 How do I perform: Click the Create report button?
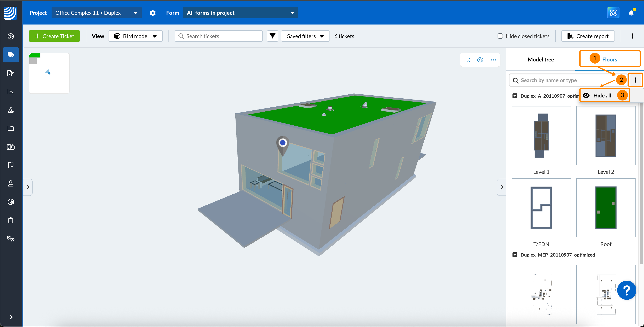(588, 36)
